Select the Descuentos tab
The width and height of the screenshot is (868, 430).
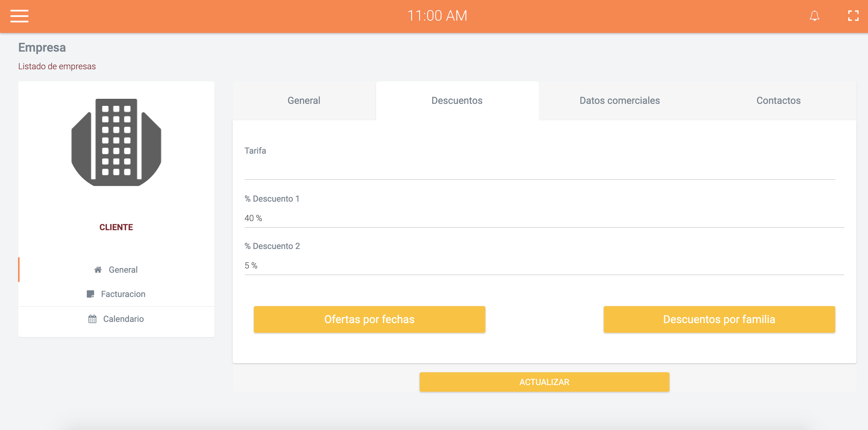456,101
